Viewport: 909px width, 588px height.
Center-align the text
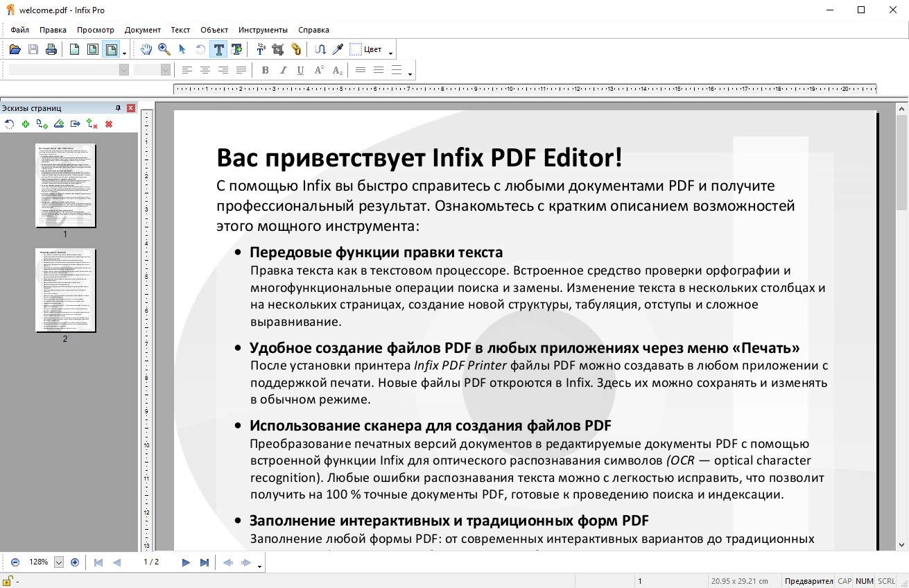pyautogui.click(x=205, y=70)
